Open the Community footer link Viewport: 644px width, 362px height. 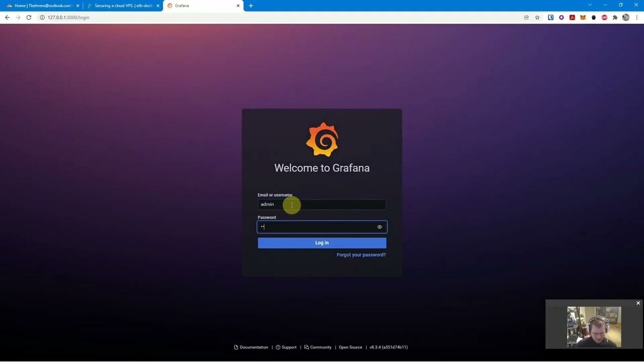point(317,347)
